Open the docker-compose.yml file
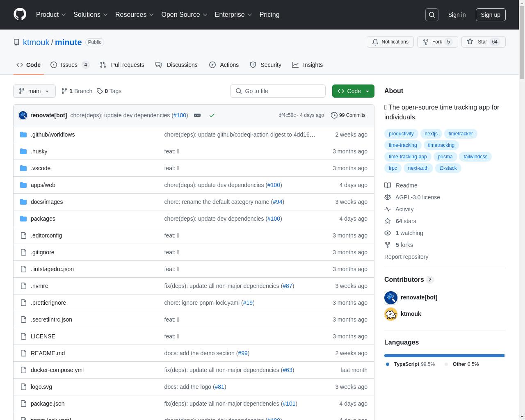The width and height of the screenshot is (525, 420). pos(57,370)
